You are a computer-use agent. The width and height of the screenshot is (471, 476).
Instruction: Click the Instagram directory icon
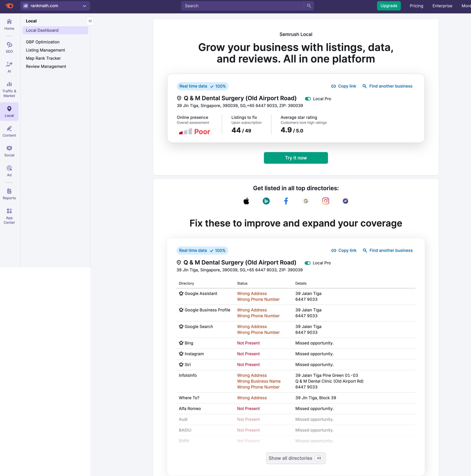[x=325, y=201]
